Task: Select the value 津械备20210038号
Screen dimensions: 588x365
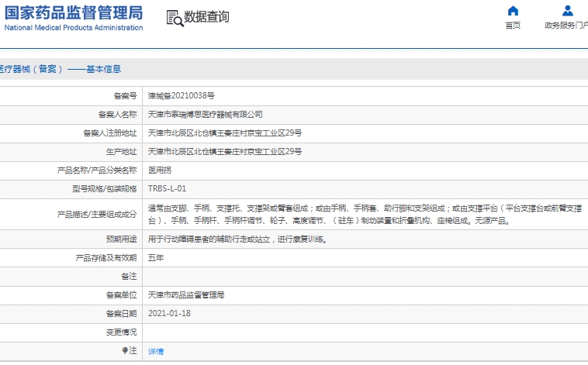Action: pyautogui.click(x=181, y=96)
